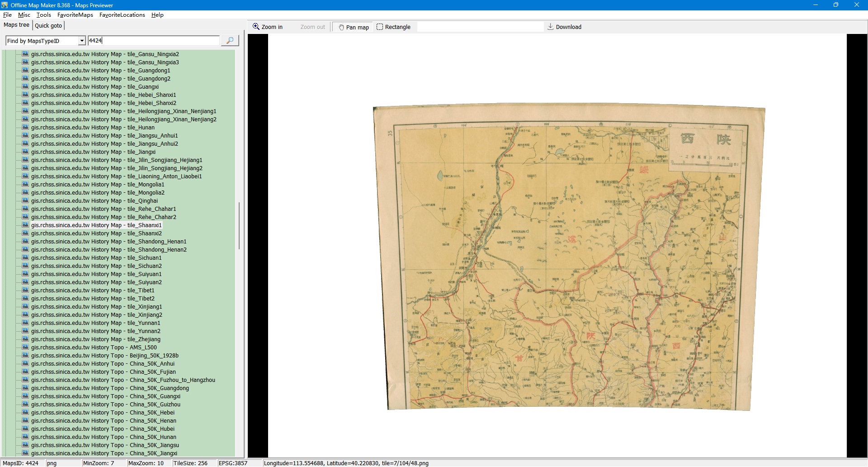The width and height of the screenshot is (868, 467).
Task: Click the map icon beside tile_Zhejiang
Action: (25, 339)
